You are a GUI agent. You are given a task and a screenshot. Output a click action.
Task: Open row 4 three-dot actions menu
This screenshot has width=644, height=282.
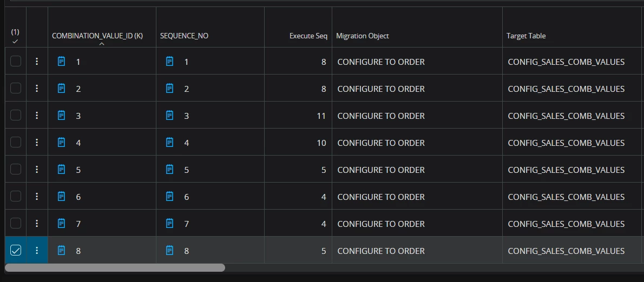(37, 143)
